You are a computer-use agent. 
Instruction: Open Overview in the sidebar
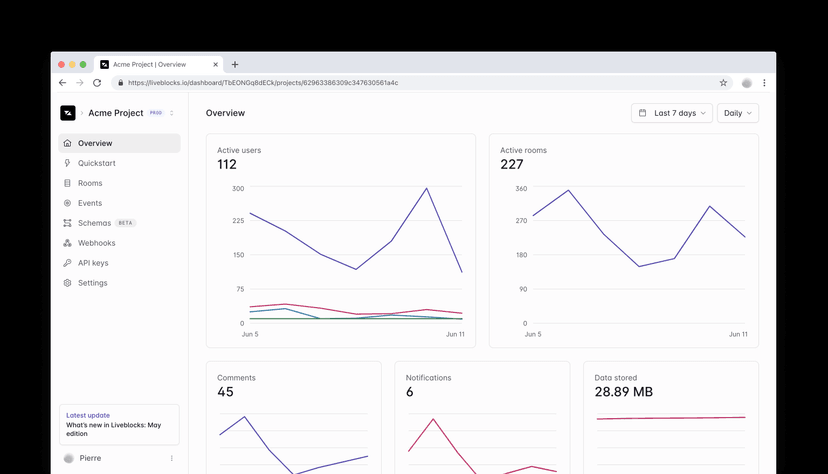point(119,143)
